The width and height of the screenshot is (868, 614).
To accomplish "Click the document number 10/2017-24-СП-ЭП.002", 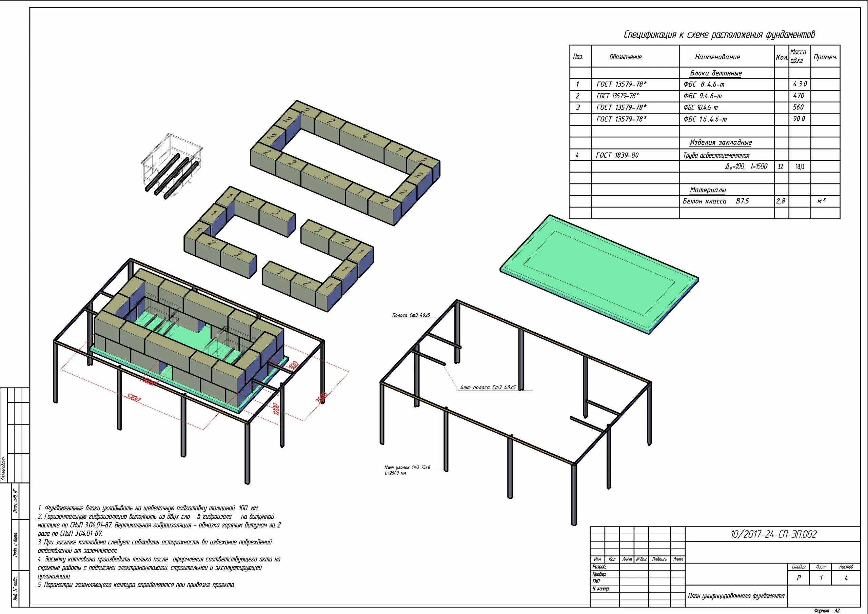I will [773, 534].
